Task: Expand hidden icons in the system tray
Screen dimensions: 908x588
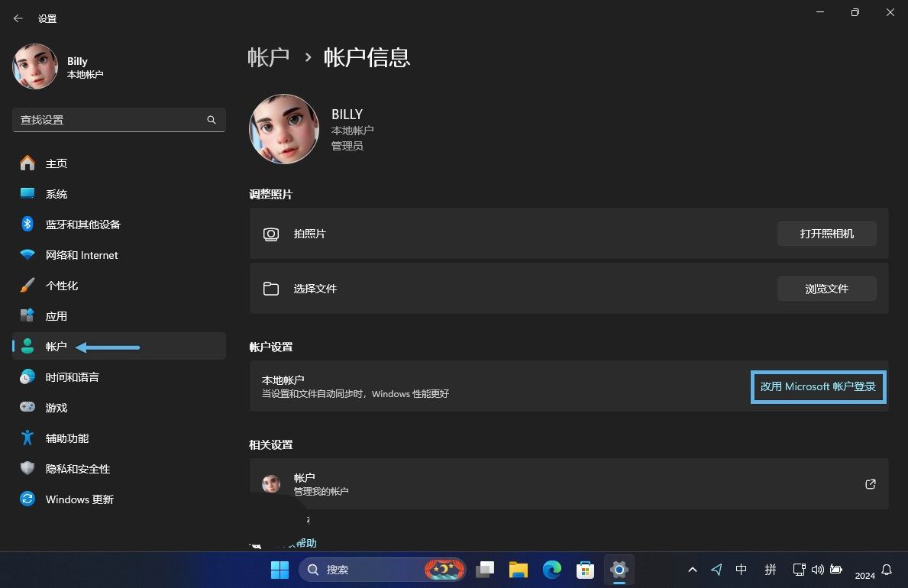Action: click(x=692, y=570)
